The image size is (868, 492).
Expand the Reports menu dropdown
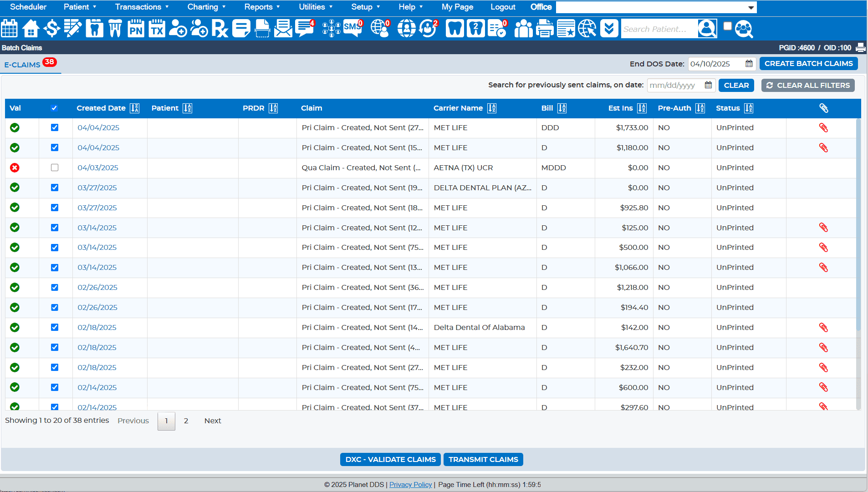tap(262, 7)
